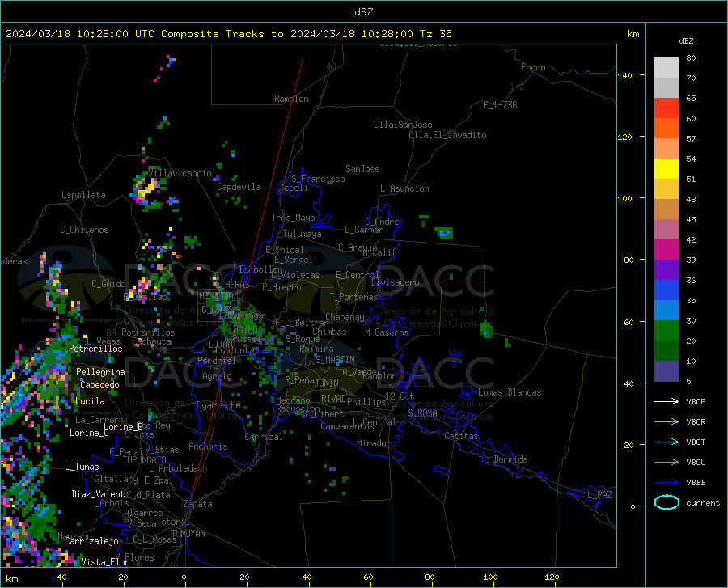Click the C_Chilenos location label

click(x=84, y=229)
